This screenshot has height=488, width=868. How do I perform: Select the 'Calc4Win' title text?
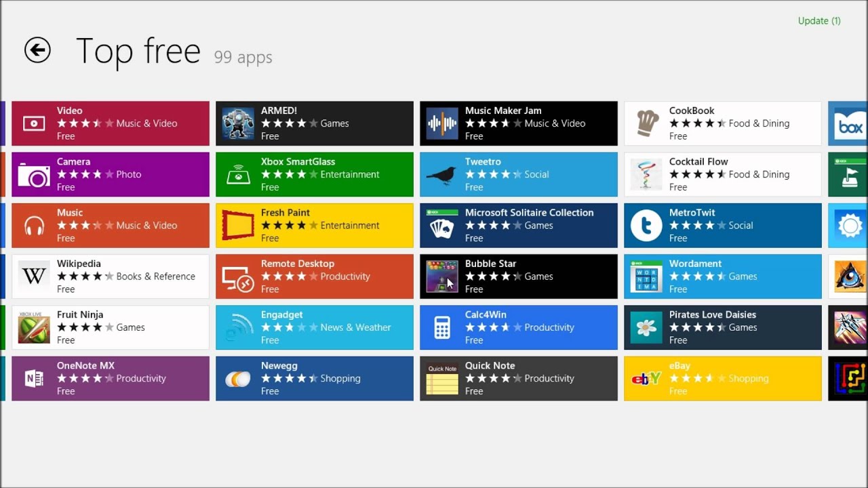pyautogui.click(x=486, y=314)
